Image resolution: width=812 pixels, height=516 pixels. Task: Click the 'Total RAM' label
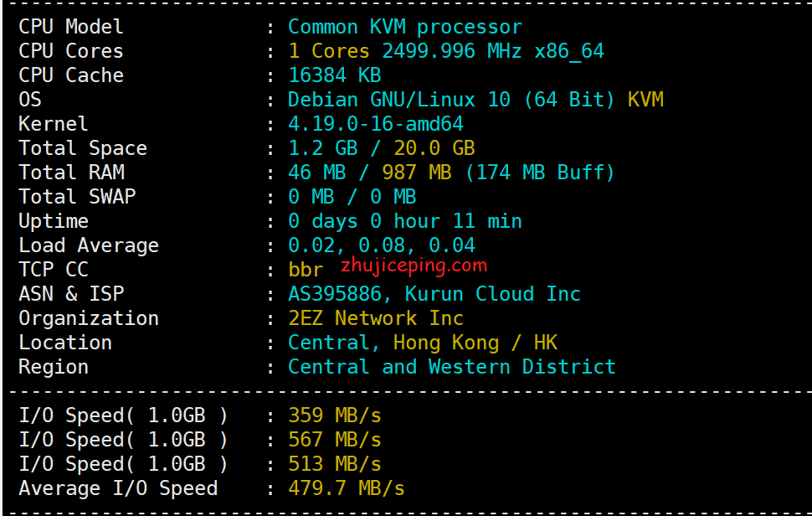[71, 172]
